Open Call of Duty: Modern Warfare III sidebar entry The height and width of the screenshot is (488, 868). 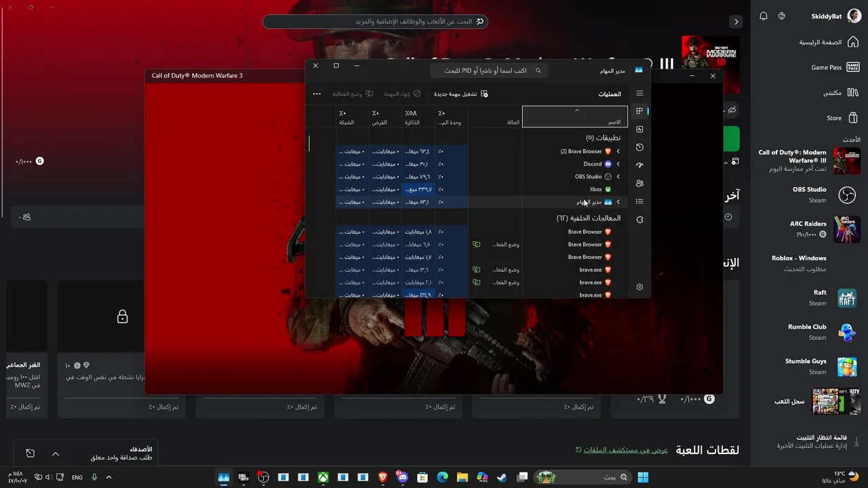(809, 161)
